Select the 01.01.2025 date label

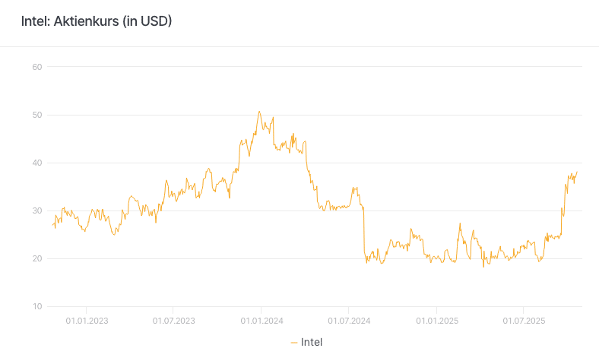coord(436,321)
